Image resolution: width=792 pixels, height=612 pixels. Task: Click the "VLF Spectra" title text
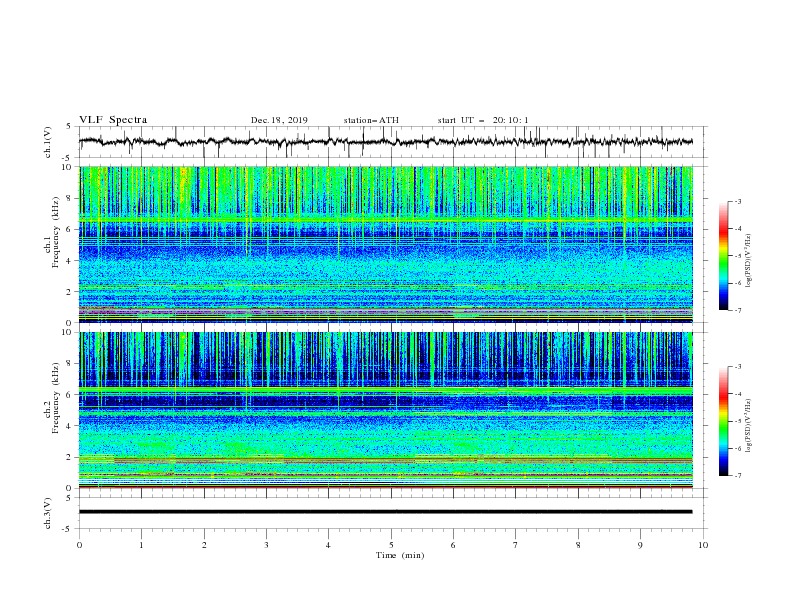point(113,120)
